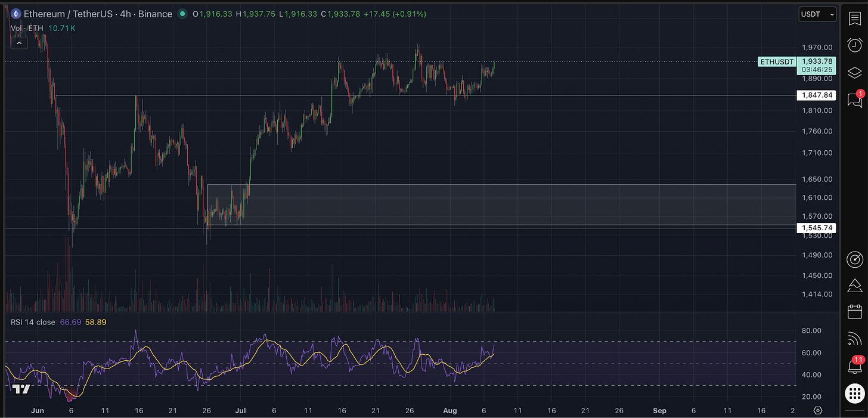The image size is (868, 418).
Task: Open the object tree layers icon
Action: (x=854, y=73)
